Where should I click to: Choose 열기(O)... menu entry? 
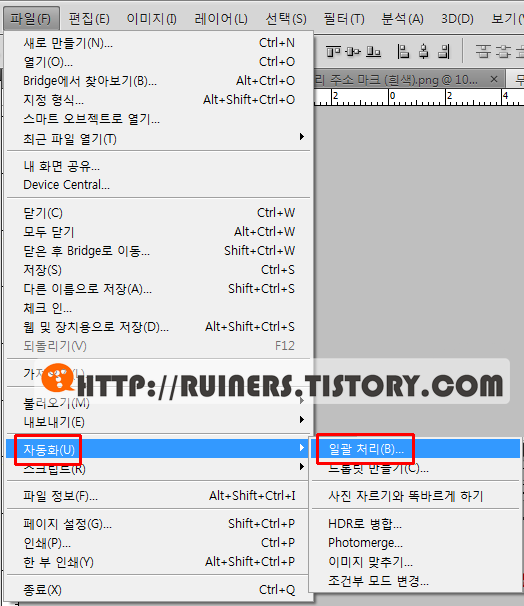pyautogui.click(x=158, y=62)
